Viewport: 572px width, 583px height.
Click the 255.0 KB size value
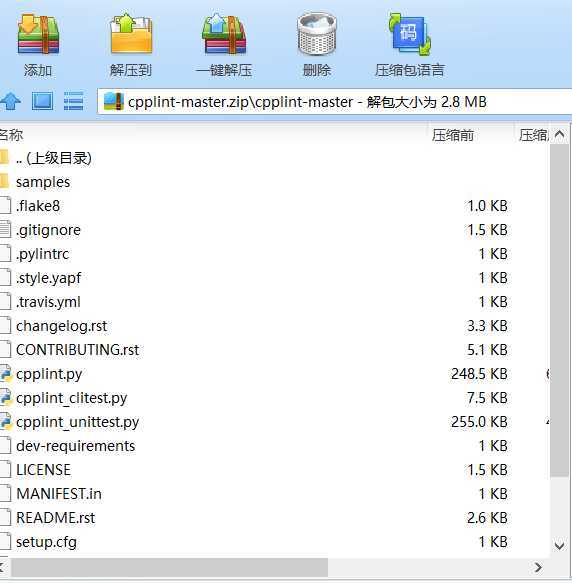(x=479, y=422)
